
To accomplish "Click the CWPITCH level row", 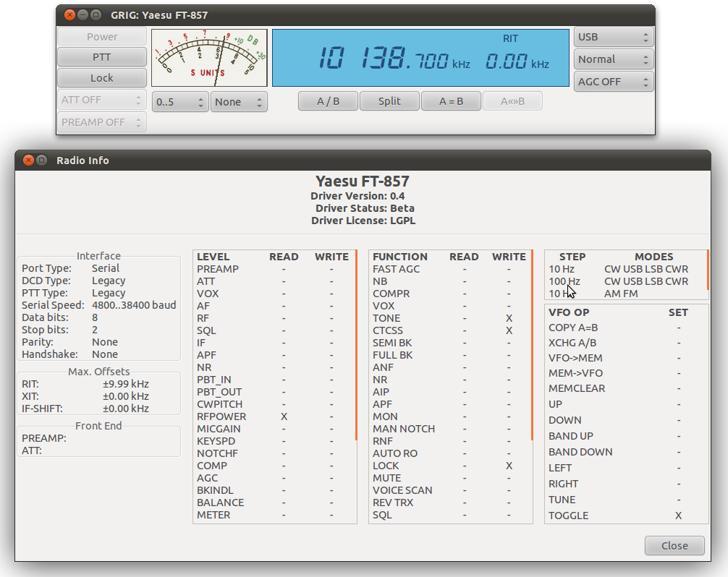I will pyautogui.click(x=274, y=404).
